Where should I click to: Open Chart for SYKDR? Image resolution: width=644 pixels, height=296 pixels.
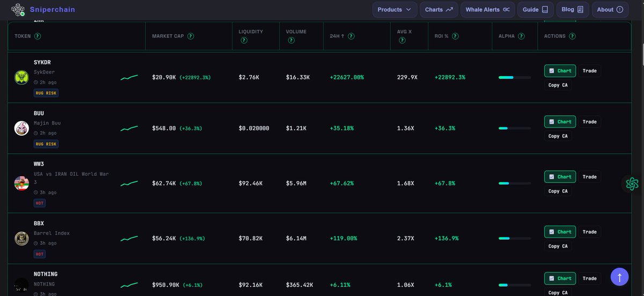click(560, 71)
